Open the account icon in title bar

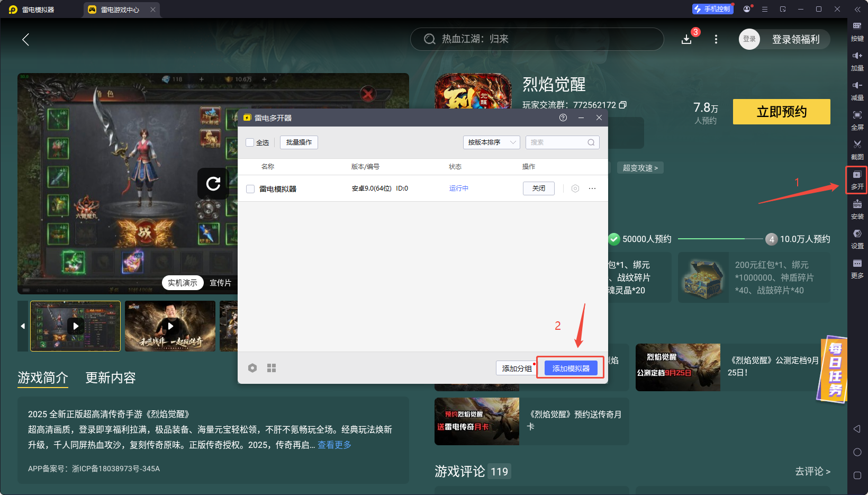coord(747,9)
